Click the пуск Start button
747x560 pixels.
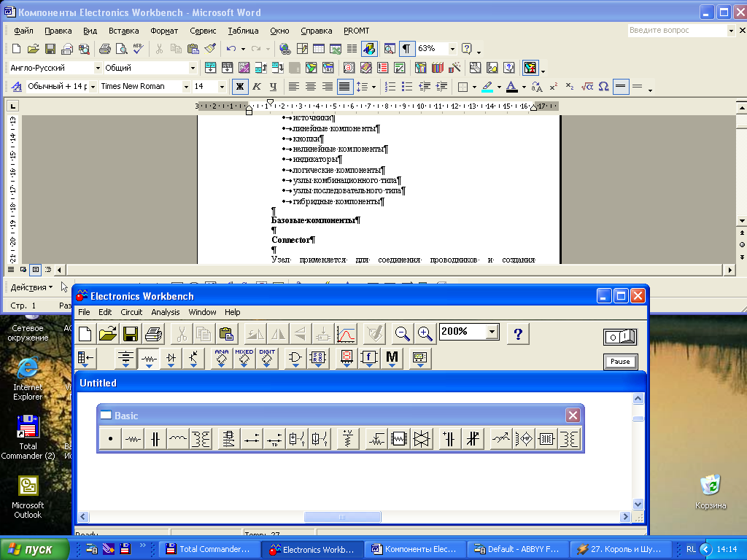34,549
